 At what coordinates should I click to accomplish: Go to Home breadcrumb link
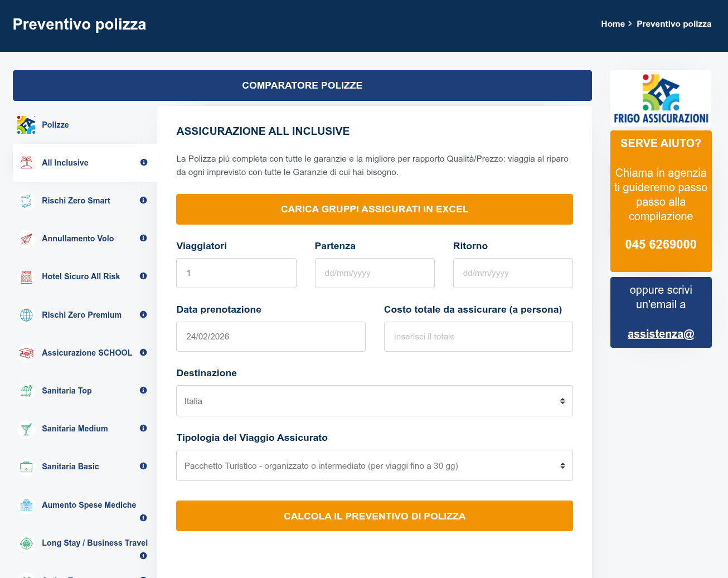click(613, 24)
